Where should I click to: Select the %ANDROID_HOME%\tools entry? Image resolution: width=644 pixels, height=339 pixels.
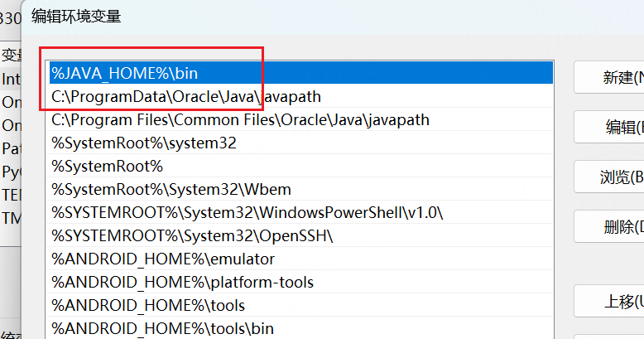click(x=300, y=305)
